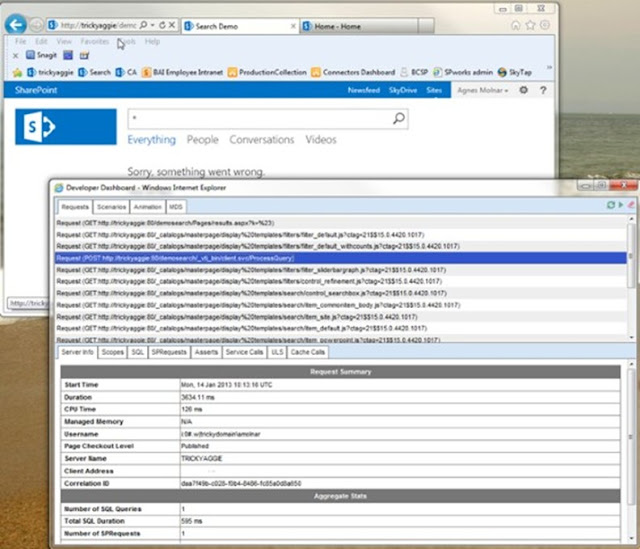
Task: Open a new blank browser tab
Action: (426, 26)
